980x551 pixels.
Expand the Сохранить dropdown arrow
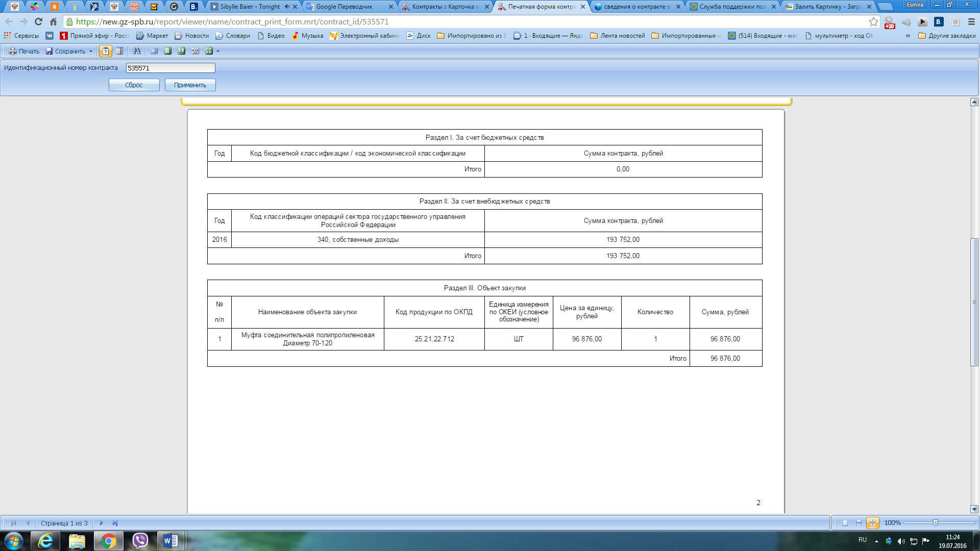click(x=91, y=52)
